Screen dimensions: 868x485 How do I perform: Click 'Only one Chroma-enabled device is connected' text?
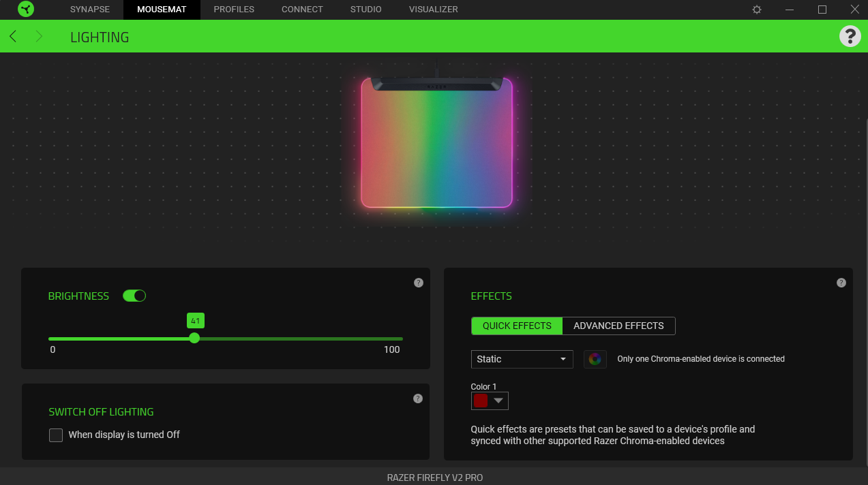[x=701, y=359]
